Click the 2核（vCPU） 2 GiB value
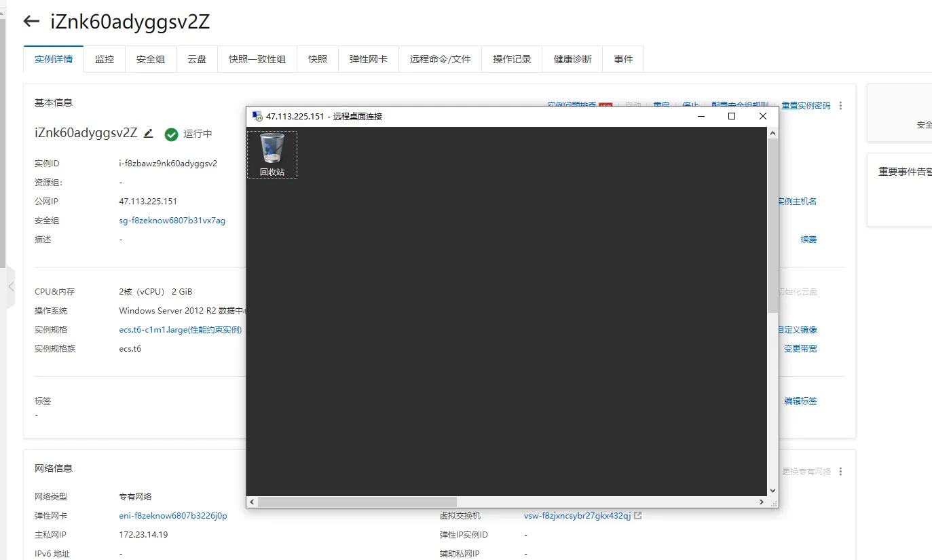 155,292
